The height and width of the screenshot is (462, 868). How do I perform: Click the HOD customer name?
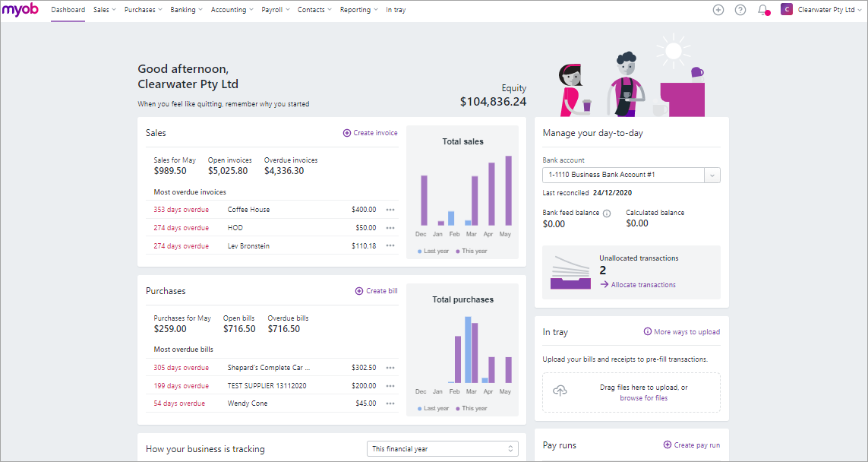pos(235,228)
